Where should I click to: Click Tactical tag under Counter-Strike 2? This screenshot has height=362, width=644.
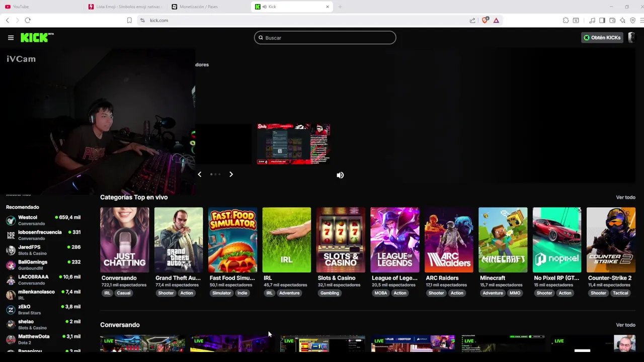point(620,293)
